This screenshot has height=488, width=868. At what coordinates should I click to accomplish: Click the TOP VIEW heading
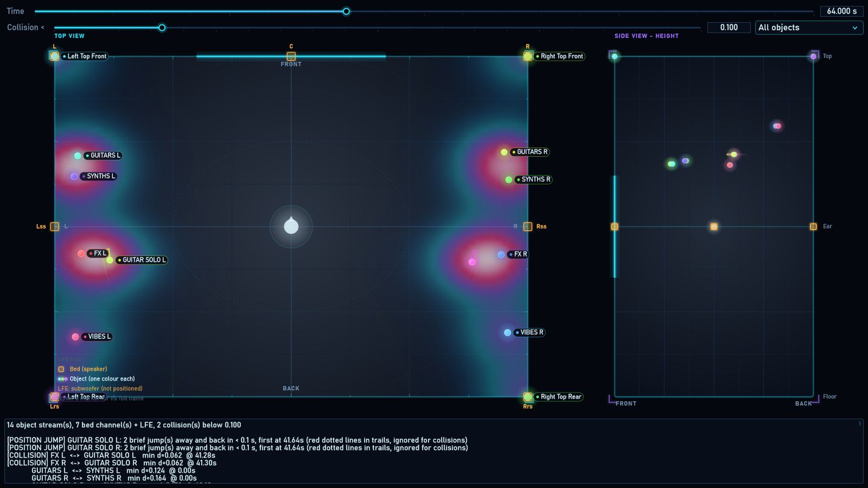click(69, 36)
